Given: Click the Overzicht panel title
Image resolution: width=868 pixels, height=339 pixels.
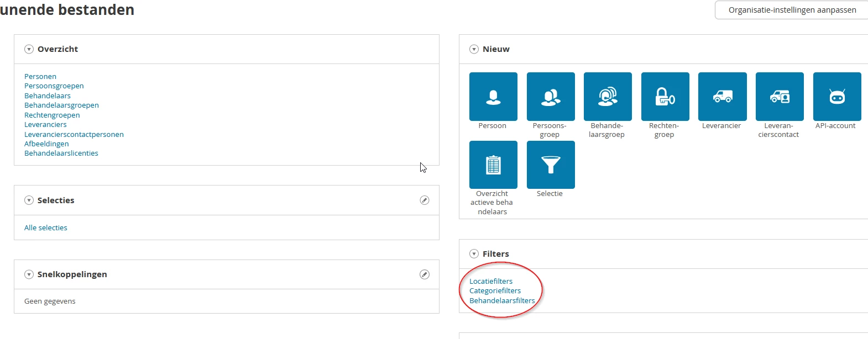Looking at the screenshot, I should pos(57,49).
